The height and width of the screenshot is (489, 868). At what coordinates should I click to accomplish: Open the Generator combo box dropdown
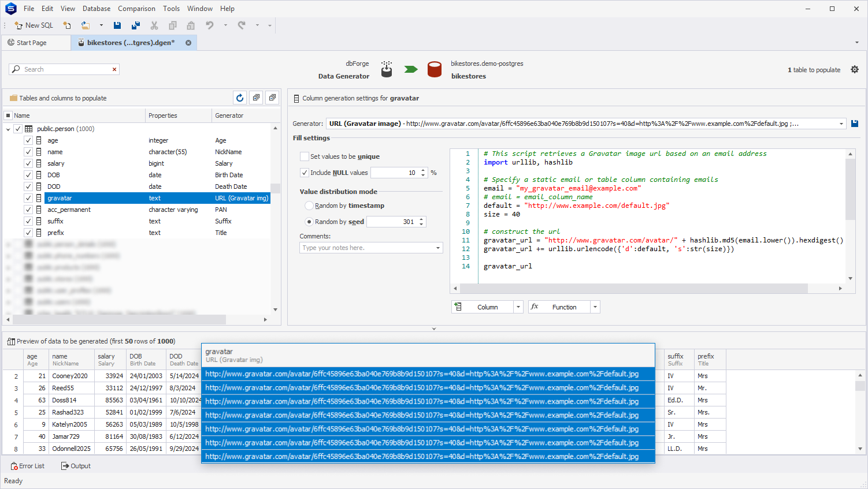coord(841,124)
